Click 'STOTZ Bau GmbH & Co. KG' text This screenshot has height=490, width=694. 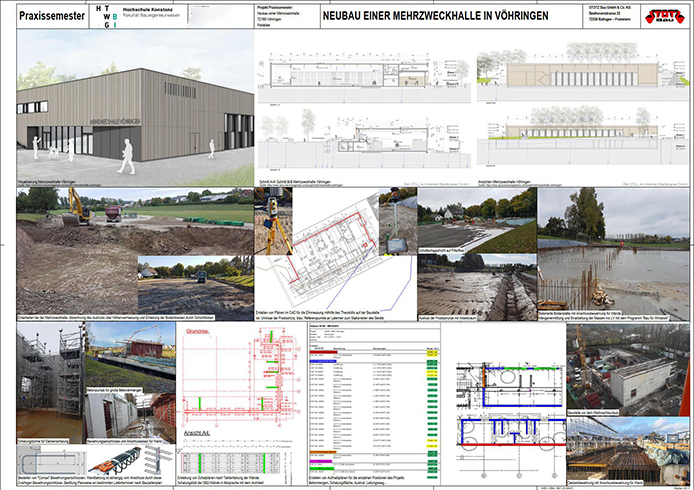pos(609,8)
